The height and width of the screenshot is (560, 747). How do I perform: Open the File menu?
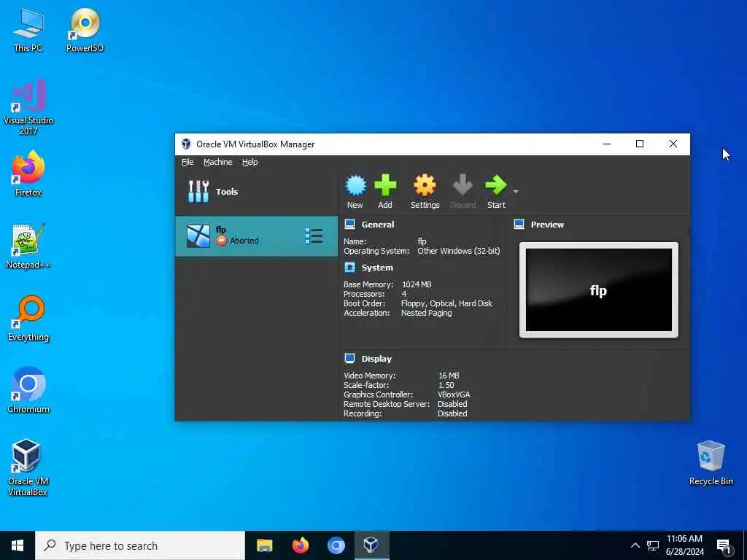(x=187, y=162)
